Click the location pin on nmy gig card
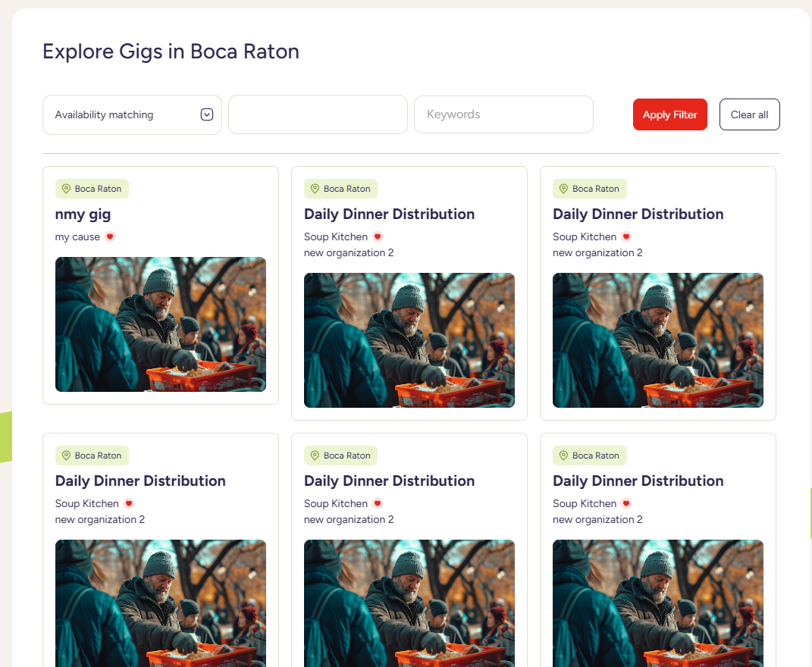Image resolution: width=812 pixels, height=667 pixels. [x=66, y=189]
